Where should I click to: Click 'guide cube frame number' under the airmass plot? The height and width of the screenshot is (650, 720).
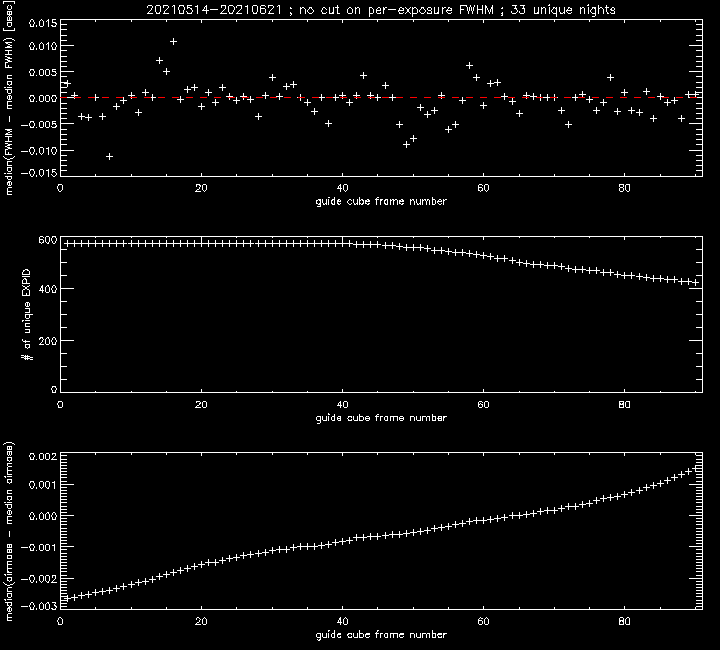click(381, 635)
